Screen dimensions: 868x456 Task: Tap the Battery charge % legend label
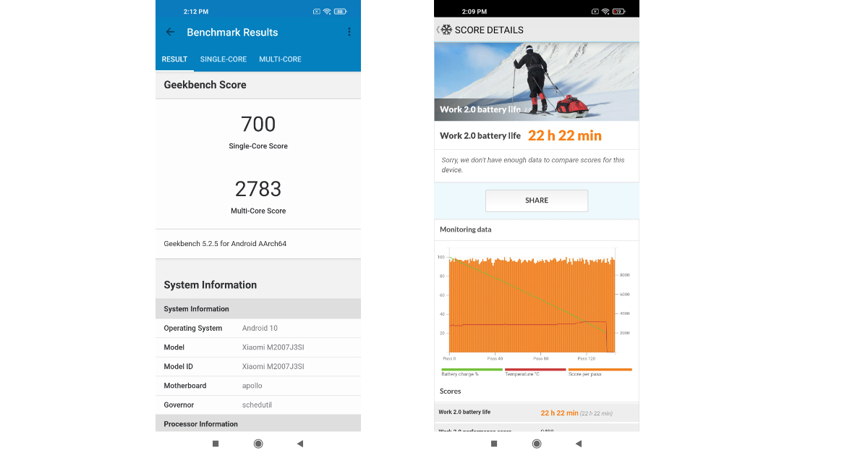pyautogui.click(x=460, y=373)
